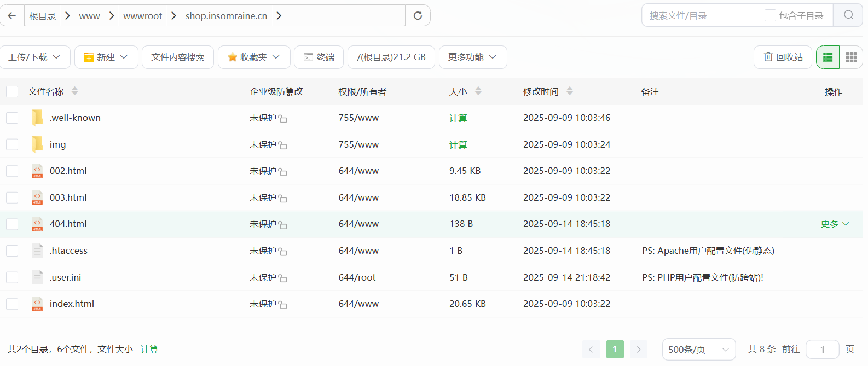Open the terminal (终端)
Viewport: 868px width, 366px height.
(319, 57)
